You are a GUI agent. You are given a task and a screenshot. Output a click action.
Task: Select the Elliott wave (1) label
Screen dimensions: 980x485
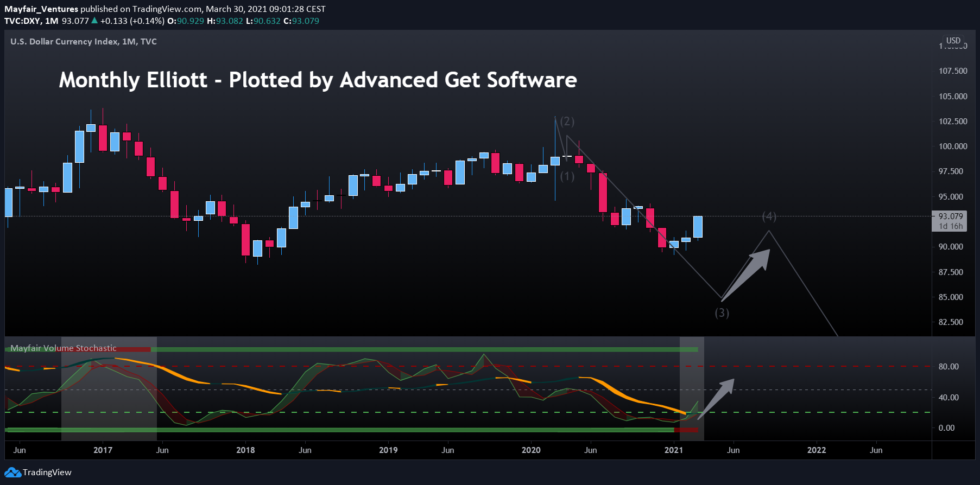[x=567, y=176]
